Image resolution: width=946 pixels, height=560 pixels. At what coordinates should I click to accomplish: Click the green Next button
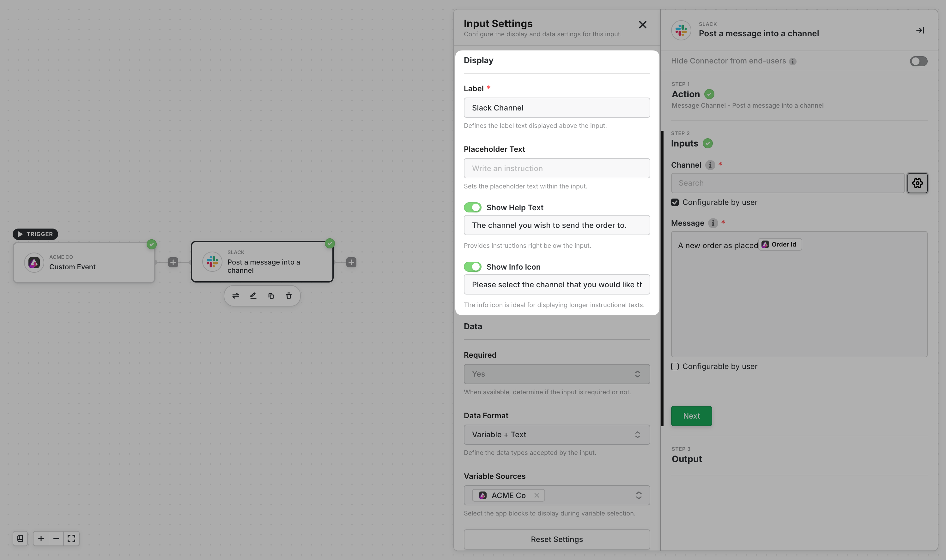point(691,416)
